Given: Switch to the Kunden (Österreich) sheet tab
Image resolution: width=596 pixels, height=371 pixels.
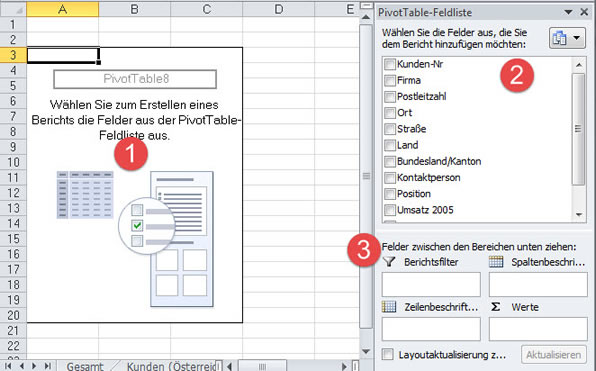Looking at the screenshot, I should pos(171,366).
